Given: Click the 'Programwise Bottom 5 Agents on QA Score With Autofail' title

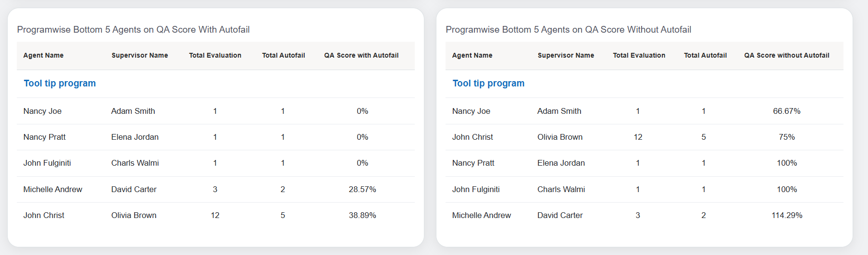Looking at the screenshot, I should pyautogui.click(x=133, y=30).
